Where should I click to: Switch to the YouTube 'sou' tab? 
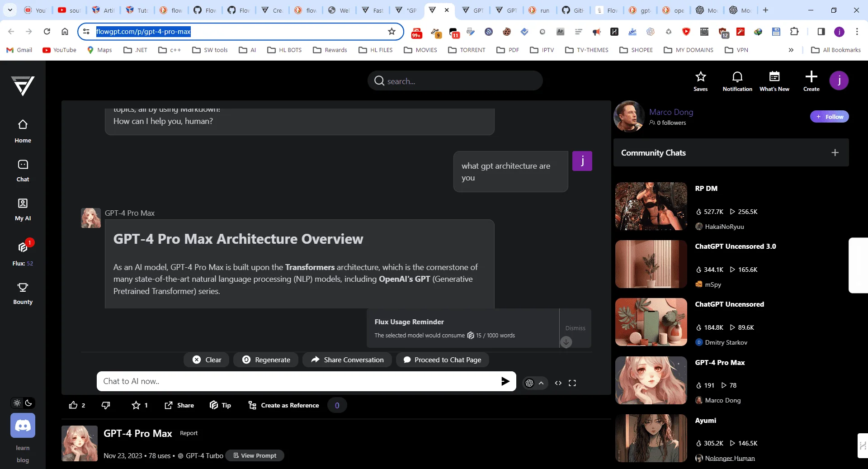tap(69, 10)
